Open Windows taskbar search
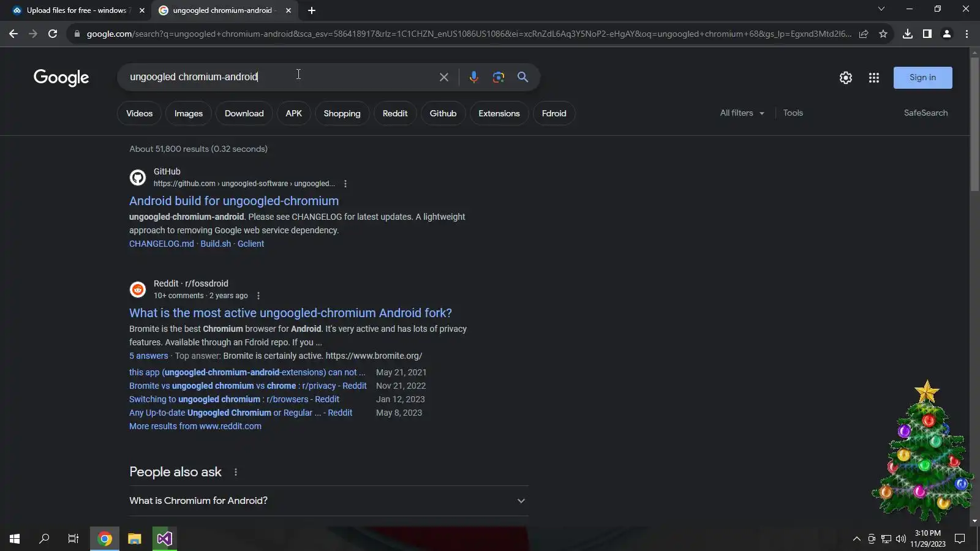Image resolution: width=980 pixels, height=551 pixels. (44, 539)
